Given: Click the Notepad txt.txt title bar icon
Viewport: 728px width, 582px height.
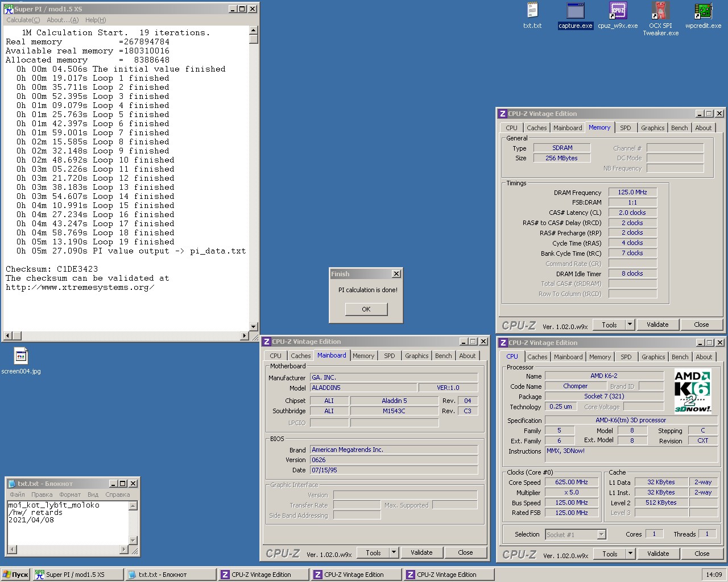Looking at the screenshot, I should tap(11, 484).
